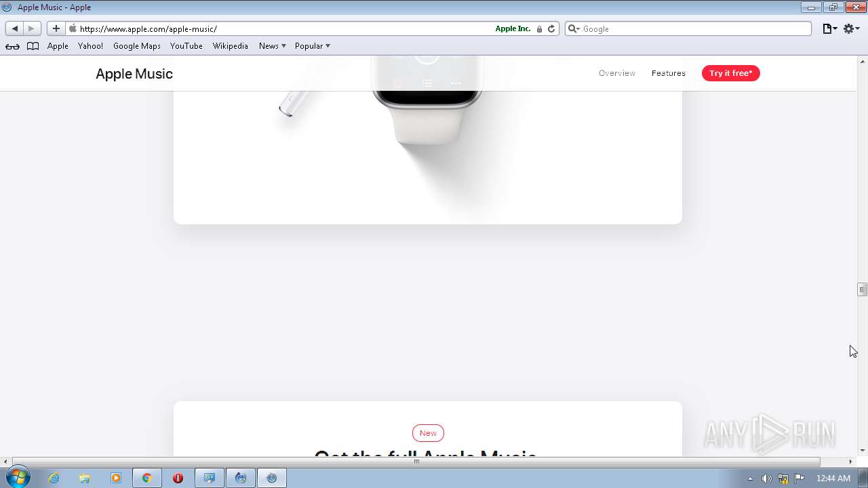Open the page menu icon
Image resolution: width=868 pixels, height=488 pixels.
tap(829, 28)
